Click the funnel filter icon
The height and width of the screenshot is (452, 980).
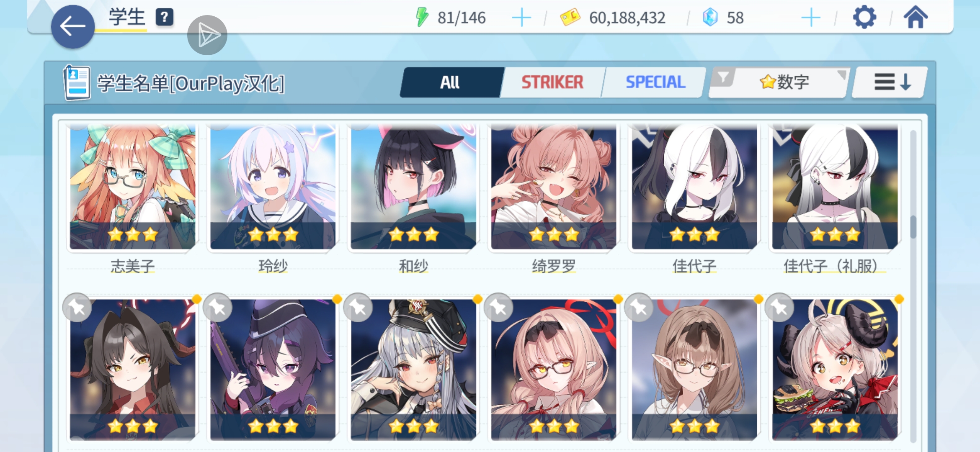tap(723, 78)
